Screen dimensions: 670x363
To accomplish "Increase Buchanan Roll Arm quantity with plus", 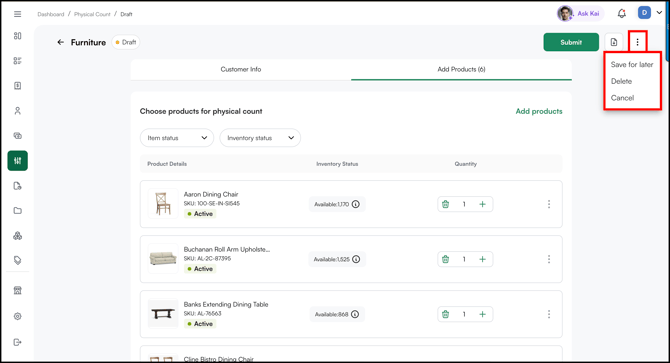I will click(x=482, y=259).
